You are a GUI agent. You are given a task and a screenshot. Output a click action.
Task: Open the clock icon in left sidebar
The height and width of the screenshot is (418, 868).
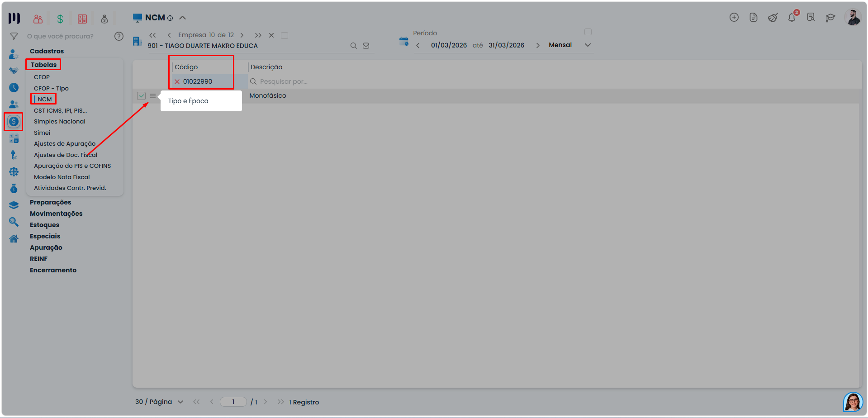coord(14,87)
